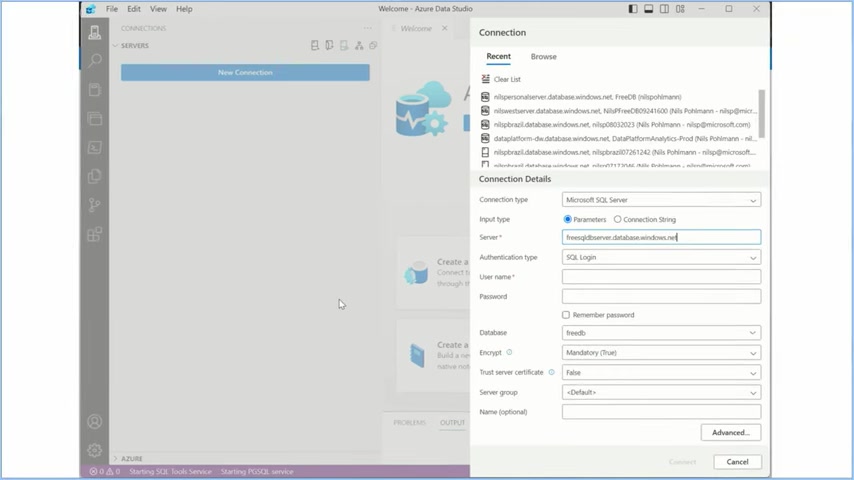Select recent connection nilspersonalserver FreeDB
Viewport: 854px width, 480px height.
pyautogui.click(x=619, y=97)
